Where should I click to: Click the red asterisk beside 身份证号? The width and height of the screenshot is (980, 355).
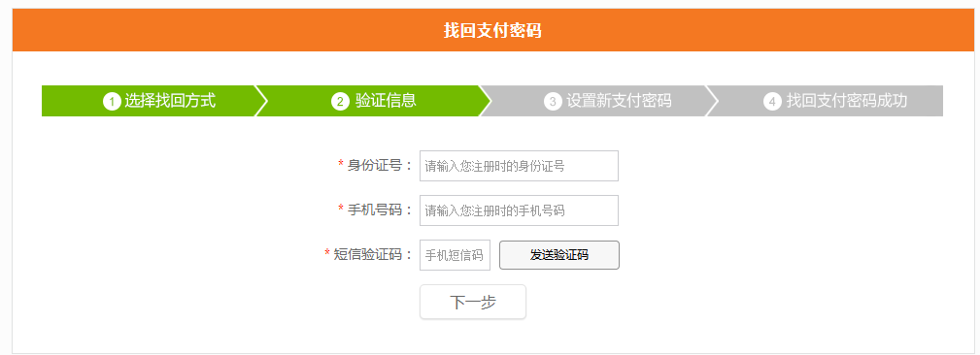click(341, 164)
